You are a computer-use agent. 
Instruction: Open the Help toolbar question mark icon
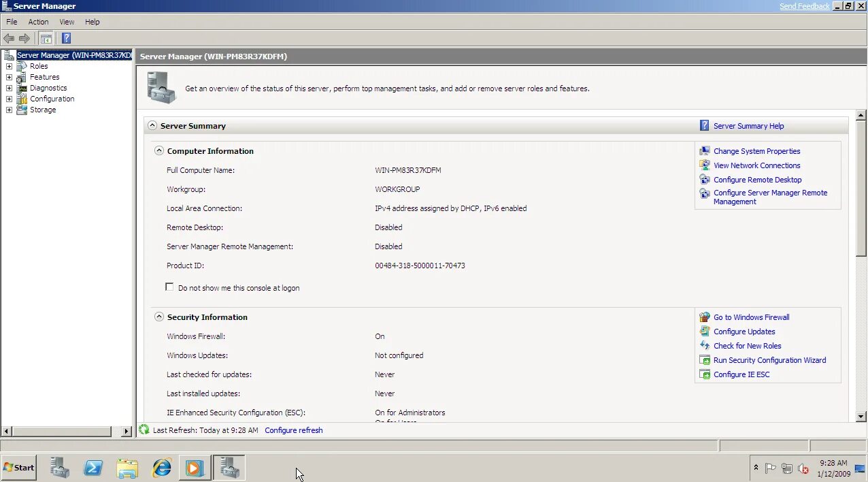66,38
